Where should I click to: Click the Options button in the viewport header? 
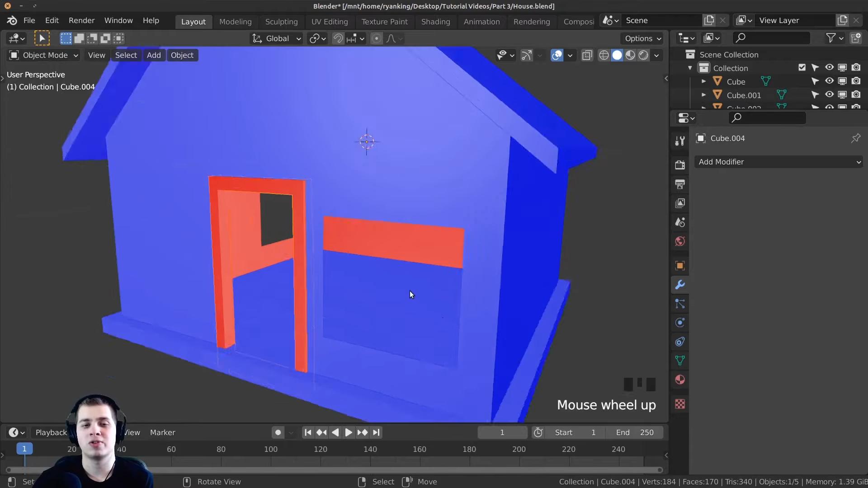coord(642,38)
